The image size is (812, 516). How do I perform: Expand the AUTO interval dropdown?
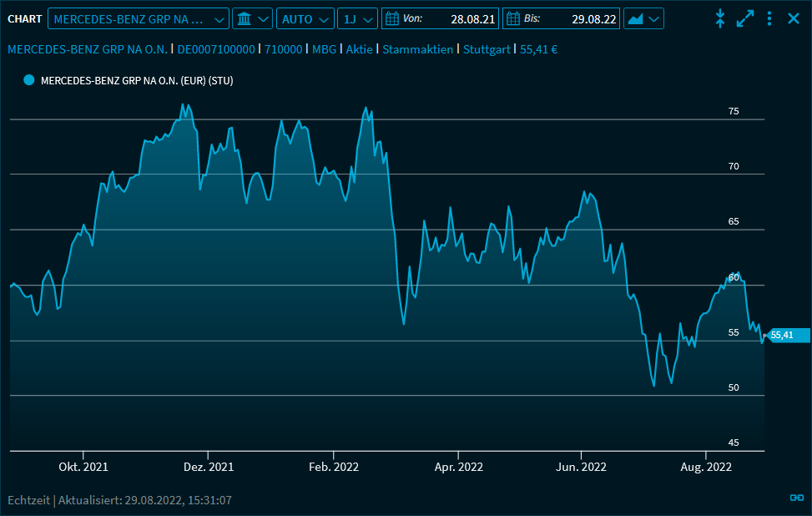point(305,18)
